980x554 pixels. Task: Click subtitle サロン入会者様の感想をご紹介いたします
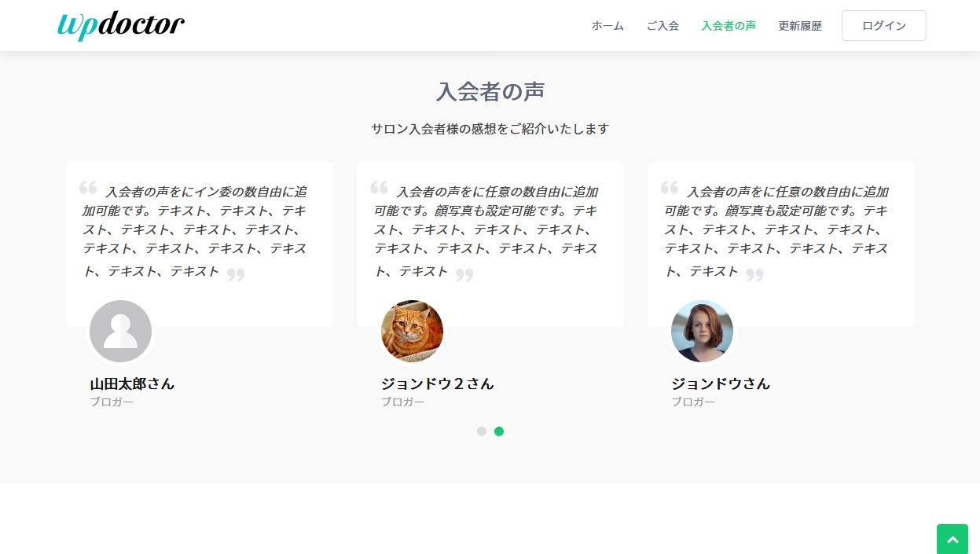tap(490, 129)
